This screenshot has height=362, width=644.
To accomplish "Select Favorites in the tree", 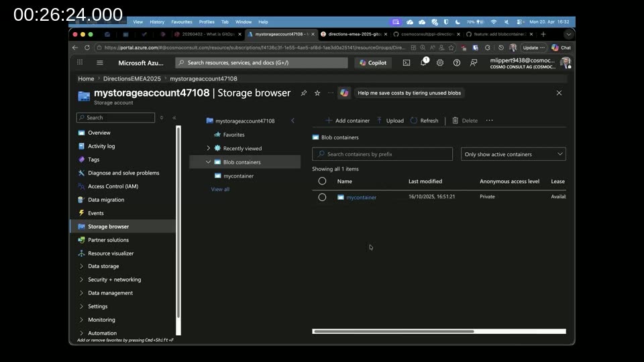I will (x=233, y=135).
